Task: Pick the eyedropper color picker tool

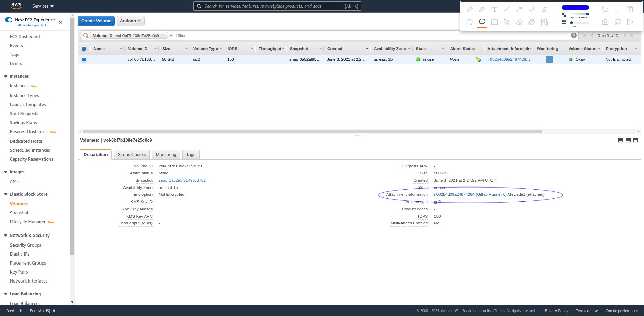Action: pos(482,9)
